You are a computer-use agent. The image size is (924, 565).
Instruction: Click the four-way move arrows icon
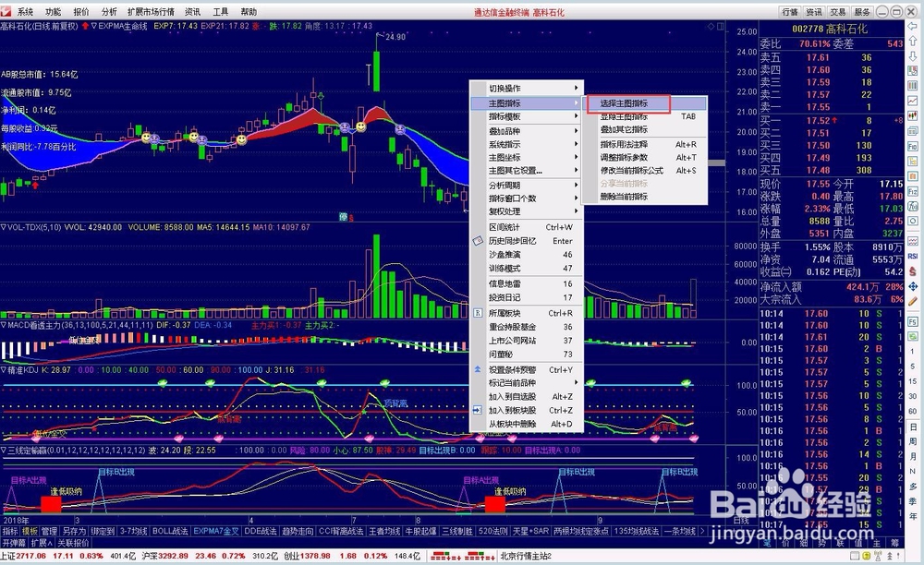(913, 286)
